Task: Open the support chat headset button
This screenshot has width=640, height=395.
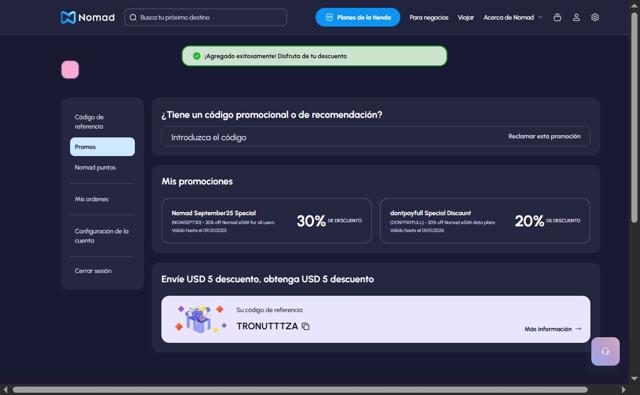Action: click(x=605, y=351)
